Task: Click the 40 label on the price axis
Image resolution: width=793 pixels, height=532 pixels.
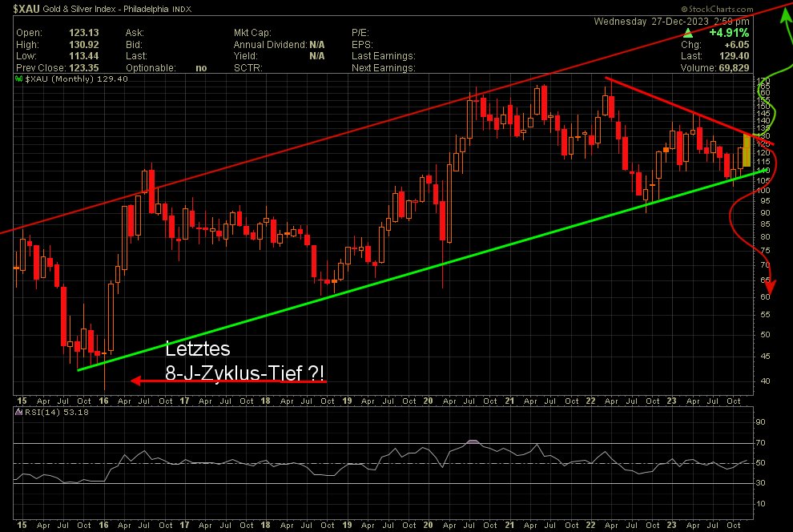Action: tap(765, 381)
